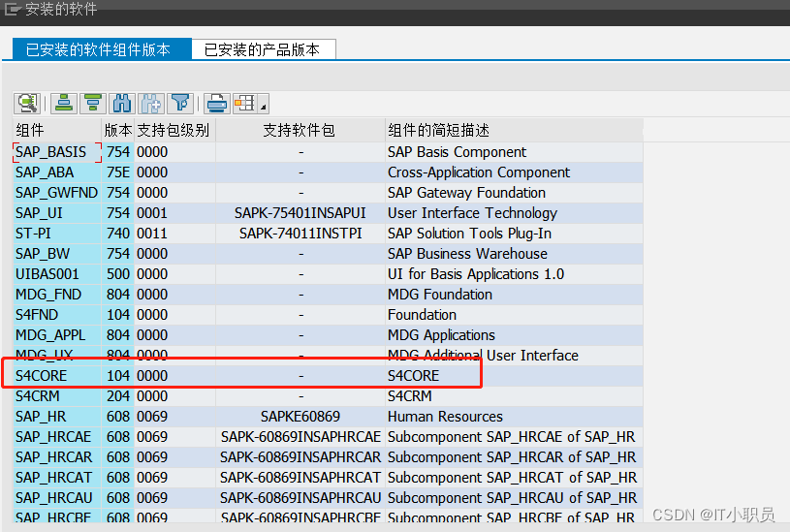Click support package SAPK-75401INSAPUI
This screenshot has width=790, height=532.
pyautogui.click(x=300, y=213)
